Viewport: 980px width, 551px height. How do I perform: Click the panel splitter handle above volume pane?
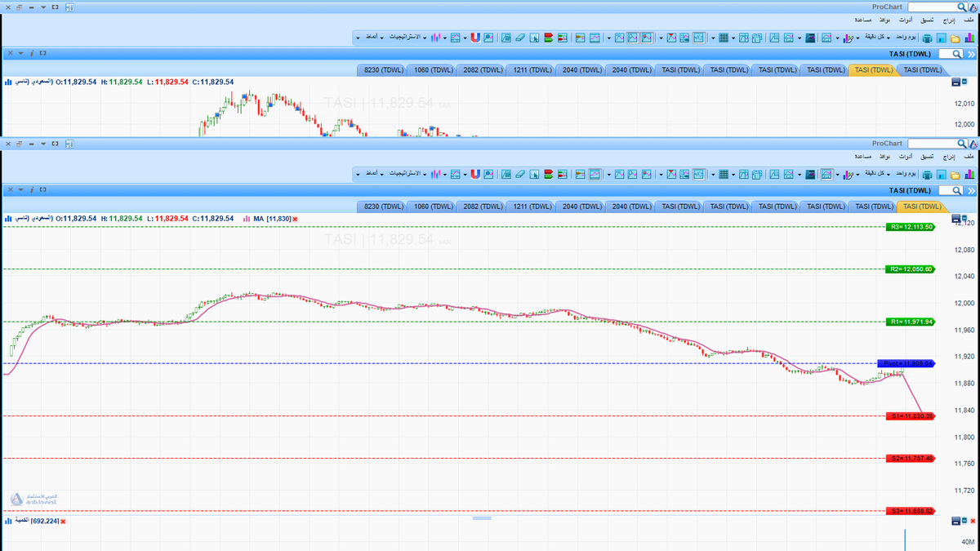(482, 518)
